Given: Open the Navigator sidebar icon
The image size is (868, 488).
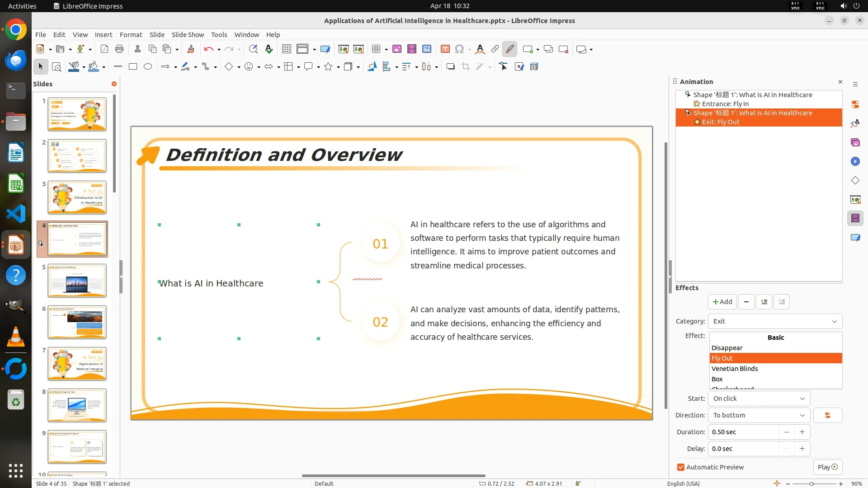Looking at the screenshot, I should [855, 162].
